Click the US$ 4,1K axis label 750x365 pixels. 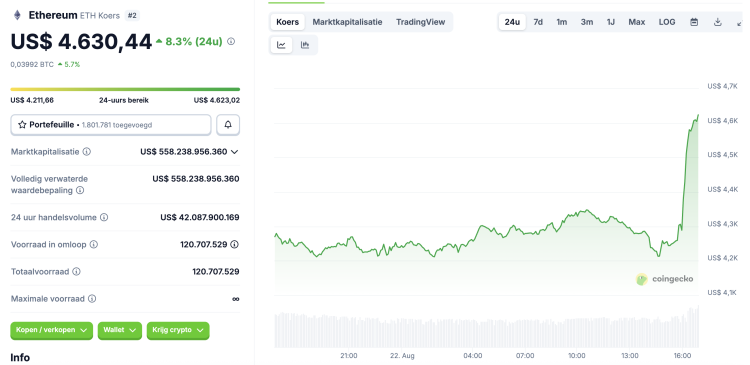(x=722, y=292)
